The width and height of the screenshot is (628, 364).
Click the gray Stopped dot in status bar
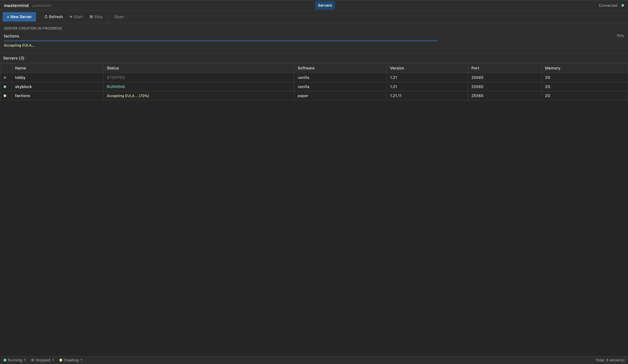[32, 360]
